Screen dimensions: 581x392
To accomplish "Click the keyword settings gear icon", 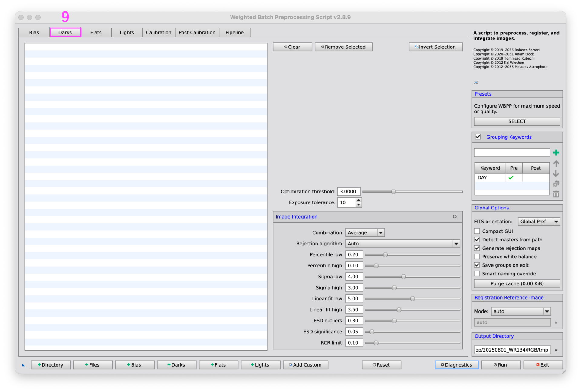I will point(556,184).
